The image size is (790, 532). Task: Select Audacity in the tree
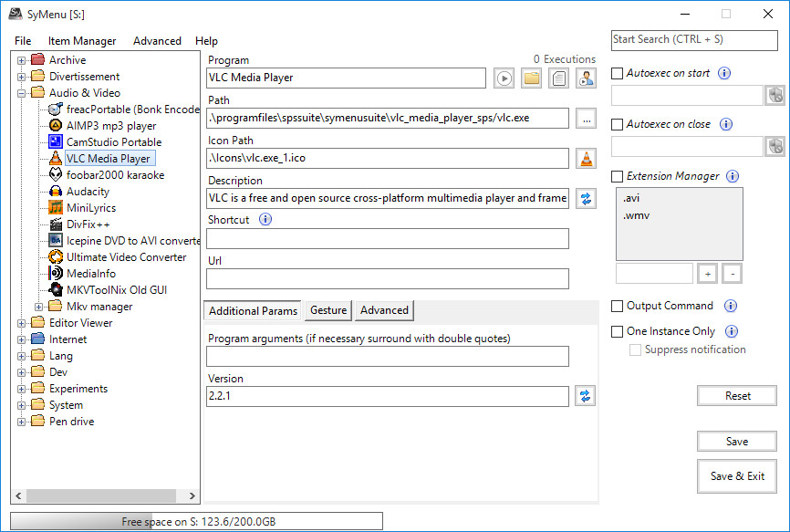[x=78, y=192]
